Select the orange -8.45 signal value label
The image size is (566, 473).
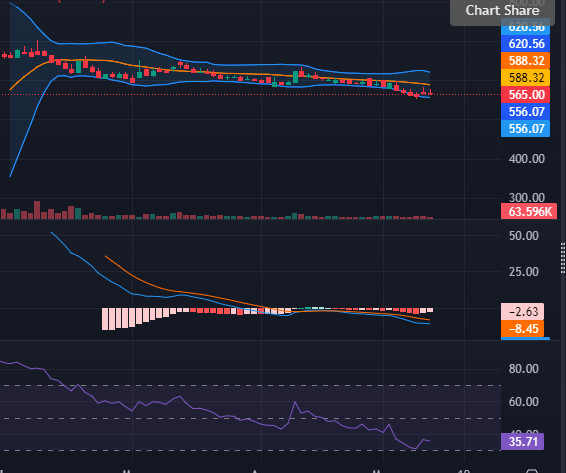click(x=522, y=329)
